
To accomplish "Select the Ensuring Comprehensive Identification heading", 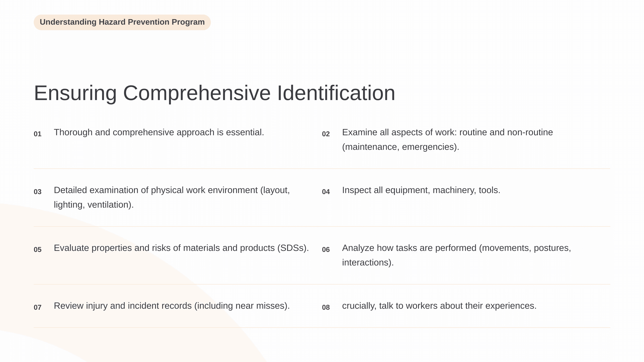I will pos(215,93).
